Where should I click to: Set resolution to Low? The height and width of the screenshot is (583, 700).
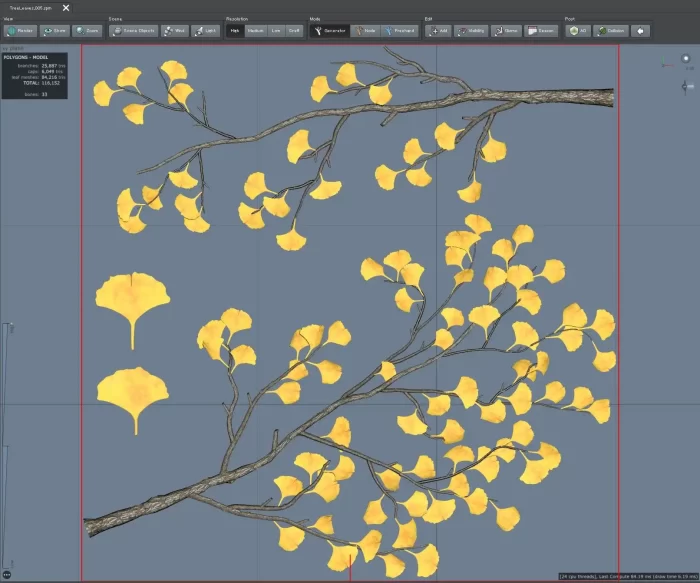point(276,31)
